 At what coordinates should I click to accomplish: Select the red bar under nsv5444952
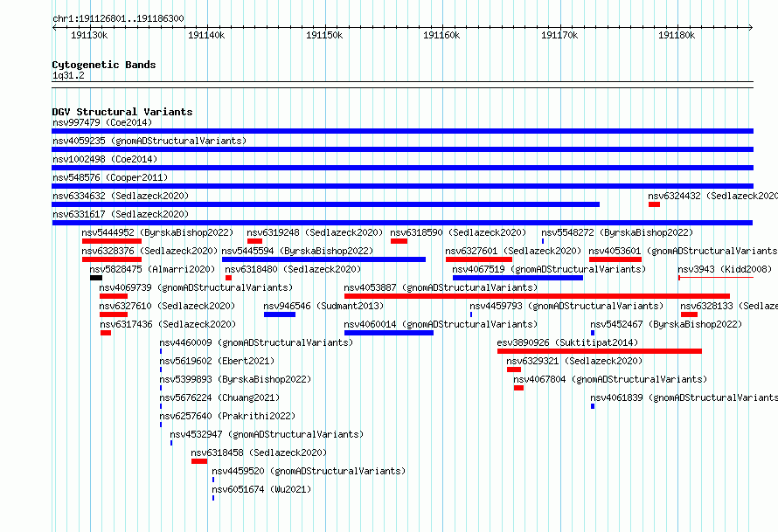tap(112, 241)
